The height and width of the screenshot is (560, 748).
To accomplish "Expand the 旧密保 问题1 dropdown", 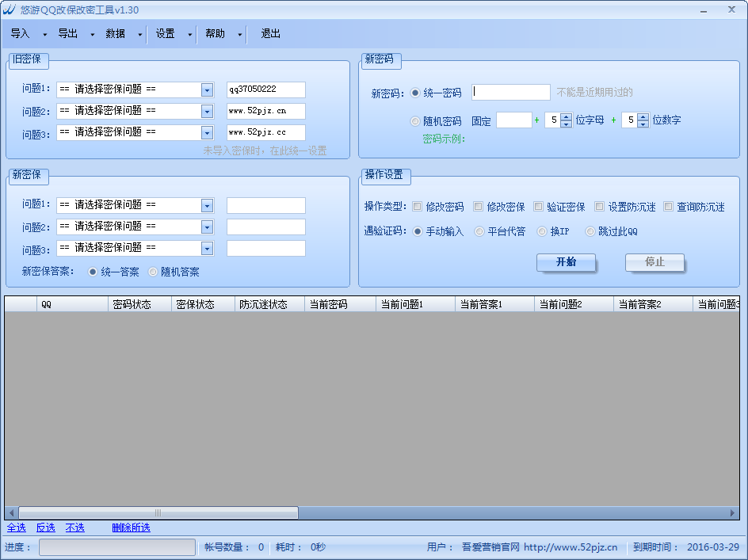I will click(207, 90).
